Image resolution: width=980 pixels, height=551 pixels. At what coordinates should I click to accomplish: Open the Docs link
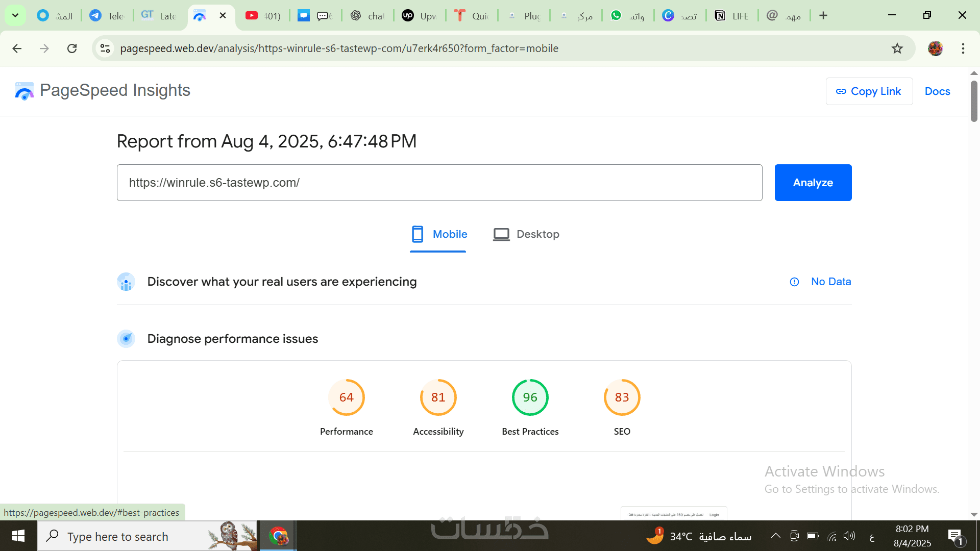click(x=937, y=91)
